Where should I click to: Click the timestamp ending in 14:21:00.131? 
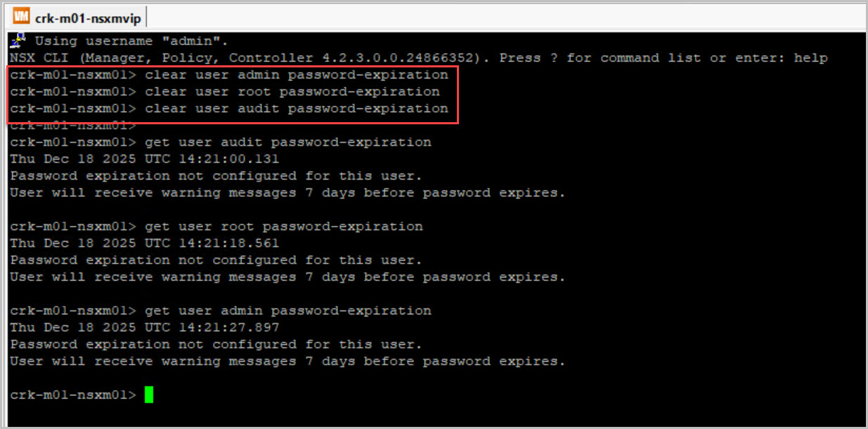[144, 159]
